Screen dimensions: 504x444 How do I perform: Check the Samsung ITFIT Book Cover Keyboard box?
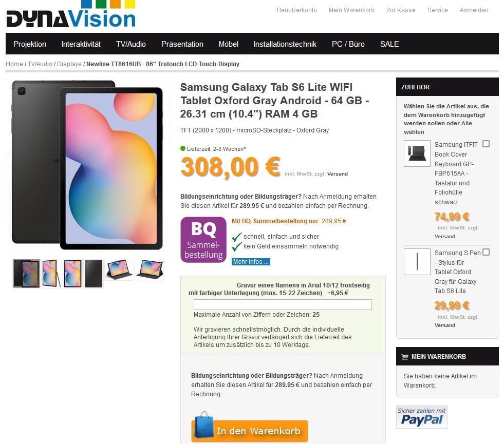(486, 144)
